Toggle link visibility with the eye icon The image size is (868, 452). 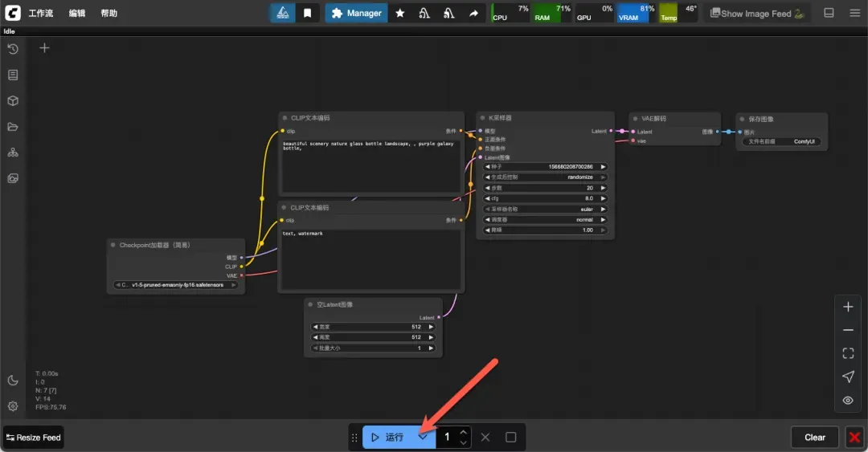848,400
